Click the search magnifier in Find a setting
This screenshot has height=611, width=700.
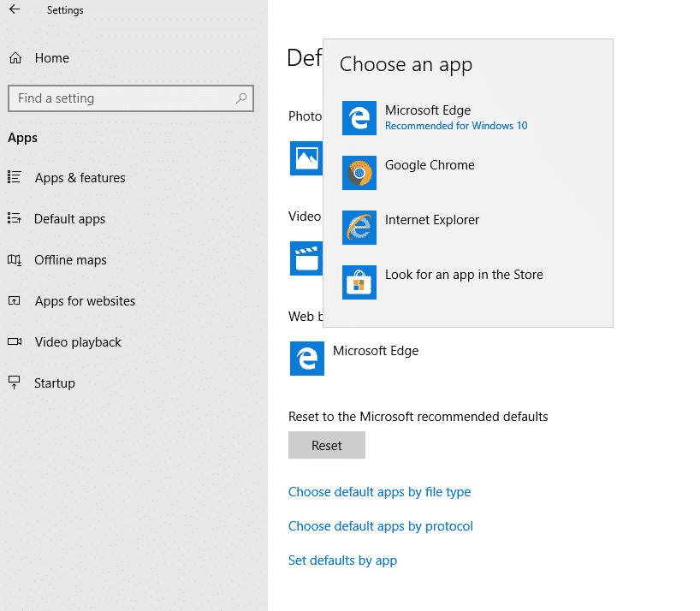(x=241, y=98)
